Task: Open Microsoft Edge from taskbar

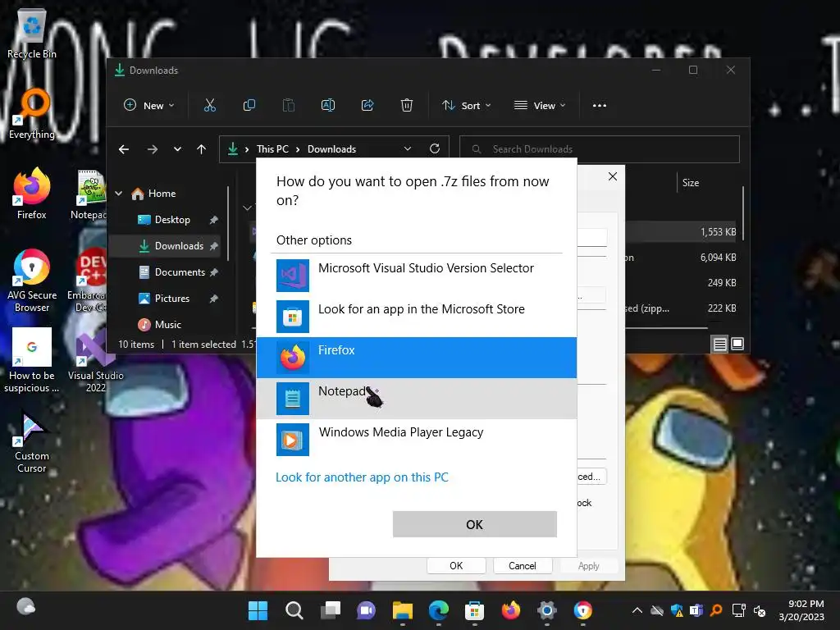Action: coord(439,610)
